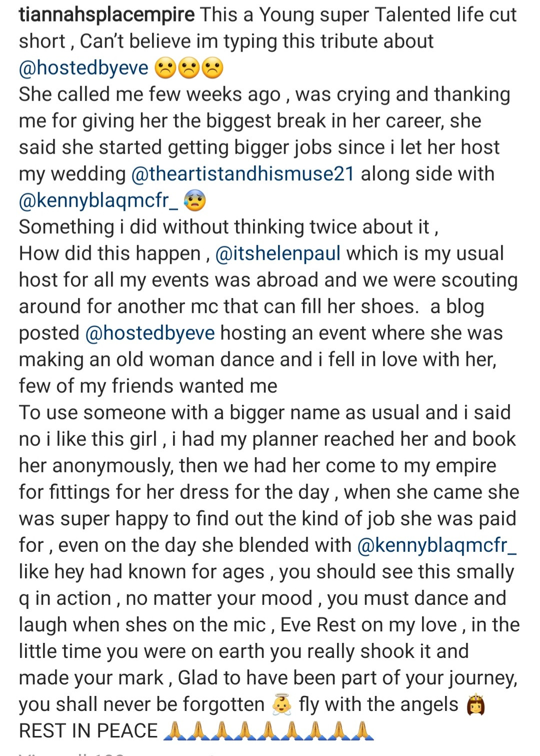Click the 'REST IN PEACE' text
540x756 pixels.
coord(88,731)
